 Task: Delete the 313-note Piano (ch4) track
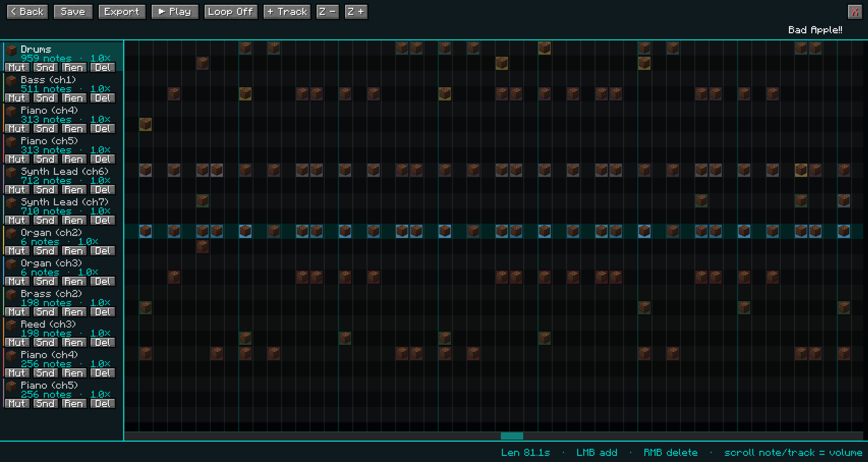[103, 129]
